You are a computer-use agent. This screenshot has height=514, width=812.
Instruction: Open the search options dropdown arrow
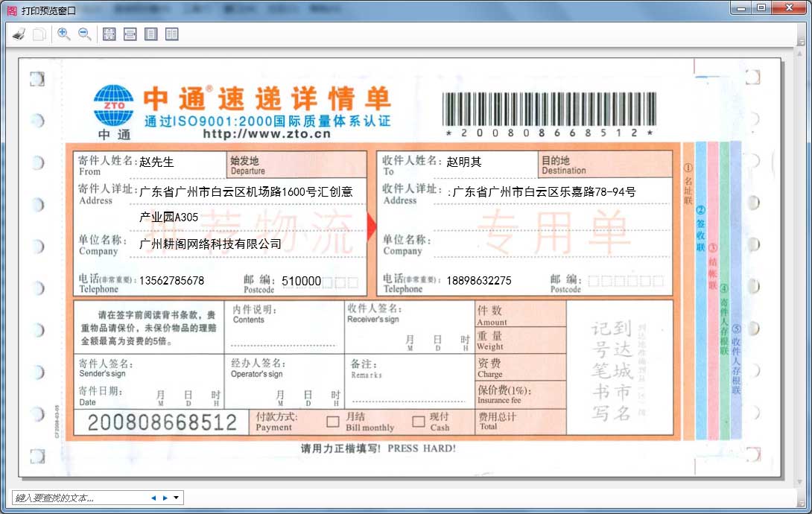coord(177,498)
